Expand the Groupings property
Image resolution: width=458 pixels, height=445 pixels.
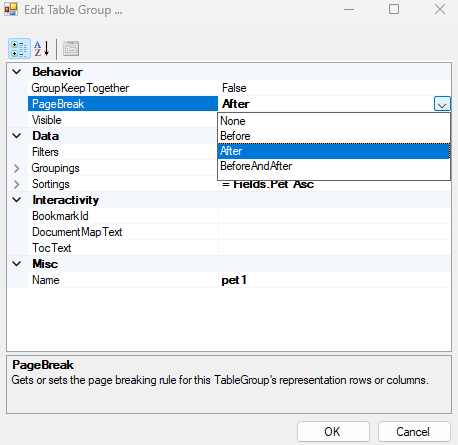[x=17, y=168]
